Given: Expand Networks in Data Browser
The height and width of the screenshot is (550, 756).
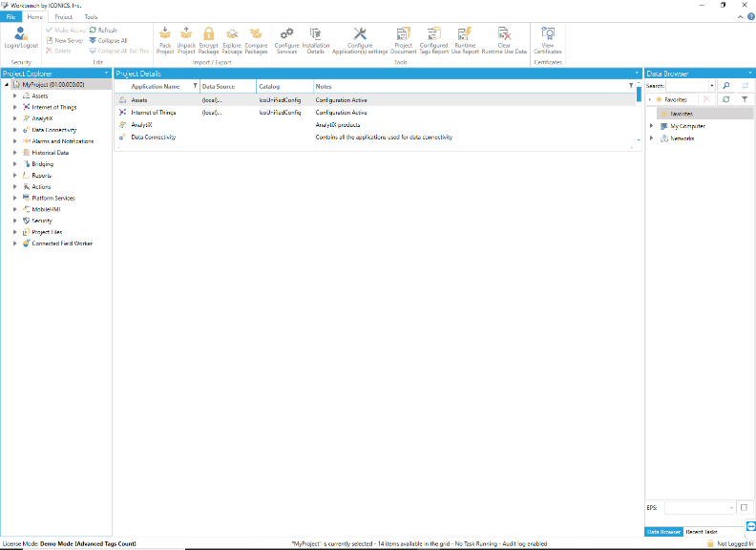Looking at the screenshot, I should coord(651,138).
